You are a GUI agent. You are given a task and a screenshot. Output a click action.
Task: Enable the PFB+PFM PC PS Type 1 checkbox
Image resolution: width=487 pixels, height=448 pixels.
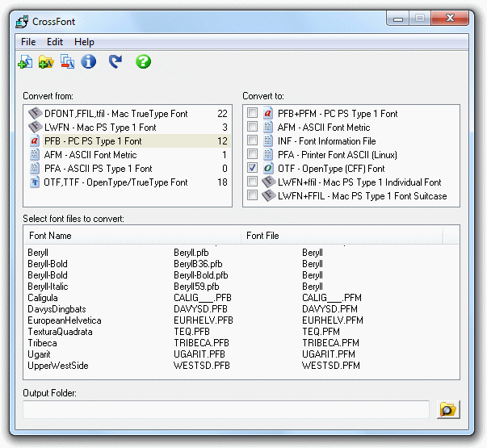252,113
